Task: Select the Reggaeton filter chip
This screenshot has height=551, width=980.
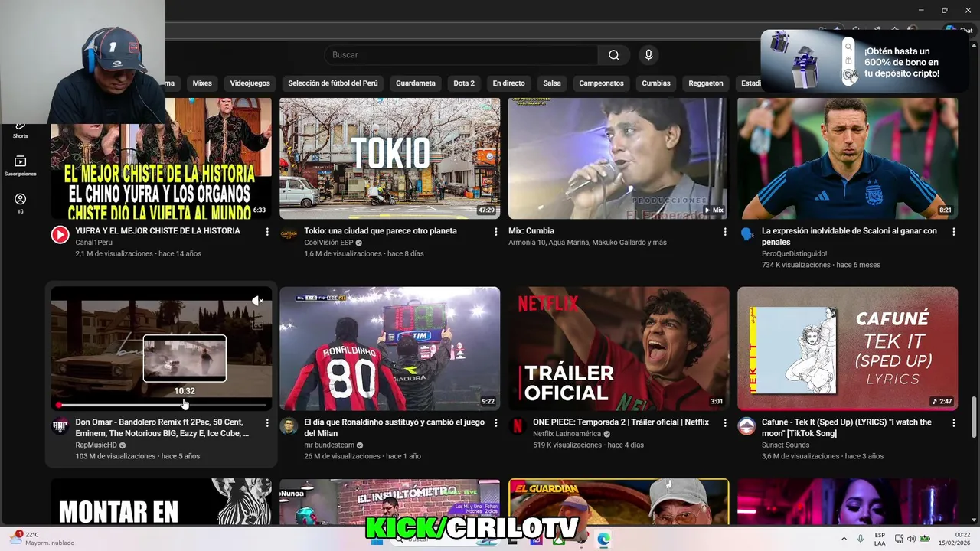Action: pyautogui.click(x=706, y=83)
